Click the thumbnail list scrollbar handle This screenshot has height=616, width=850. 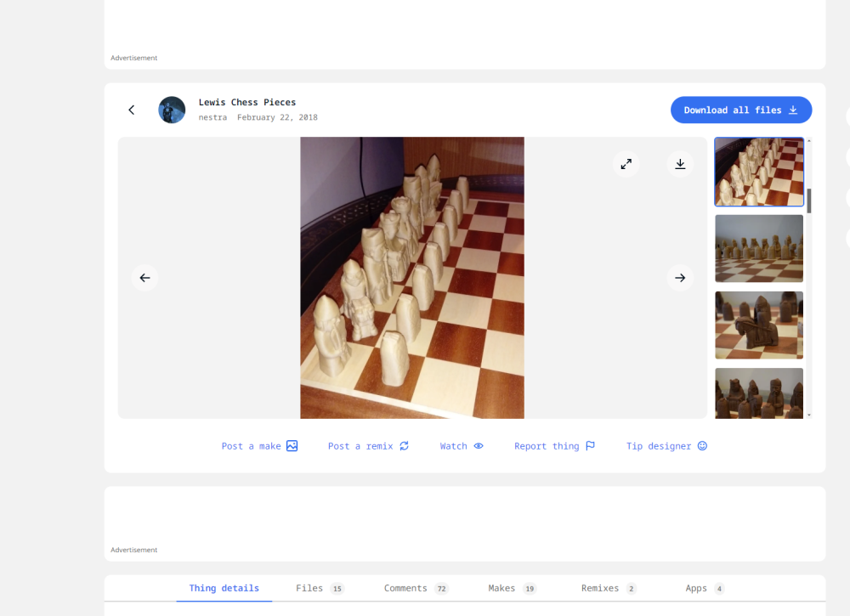[809, 201]
